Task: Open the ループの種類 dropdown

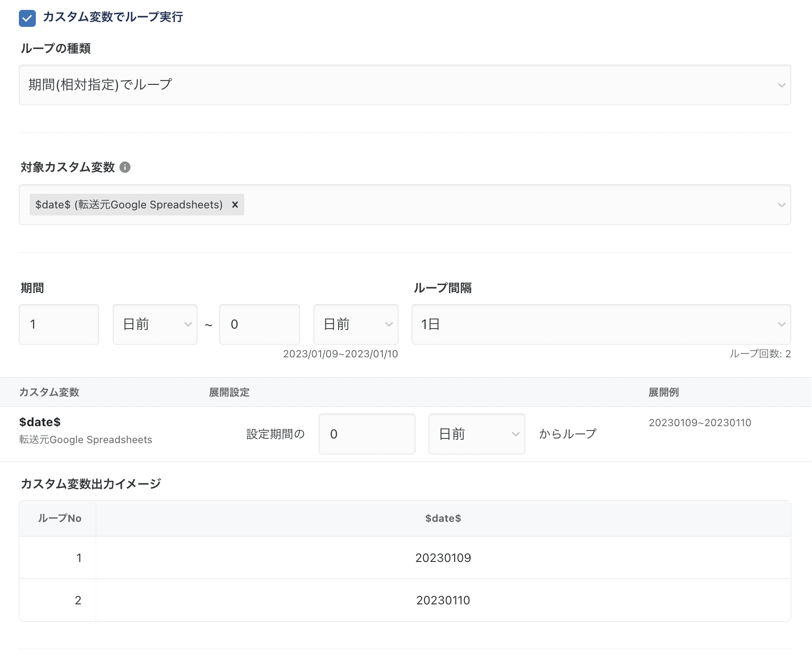Action: (405, 85)
